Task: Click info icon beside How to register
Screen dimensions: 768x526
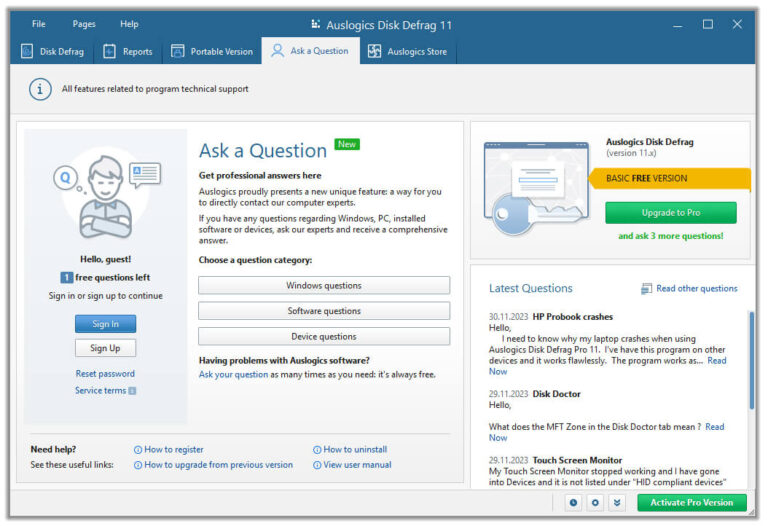Action: [x=138, y=450]
